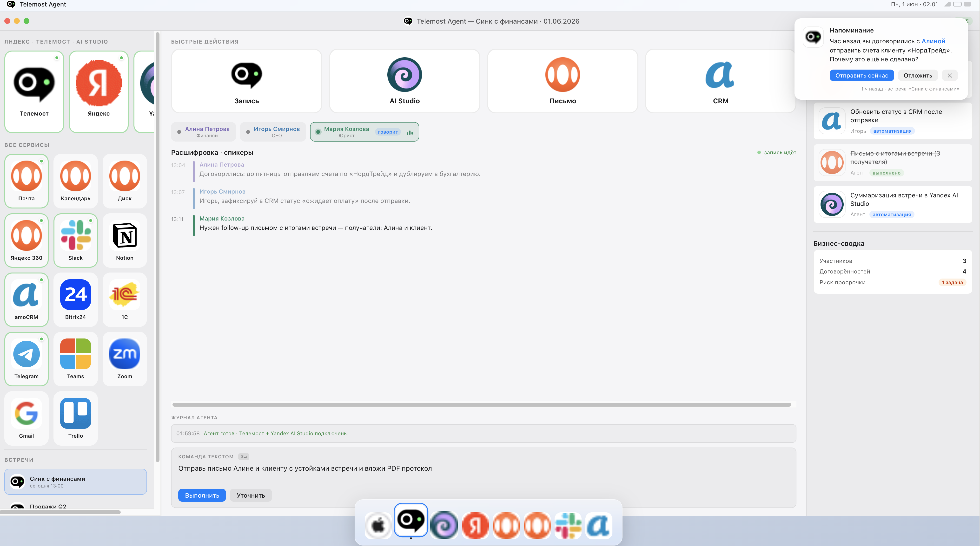The image size is (980, 546).
Task: Dismiss the Напоминание notification
Action: (x=950, y=75)
